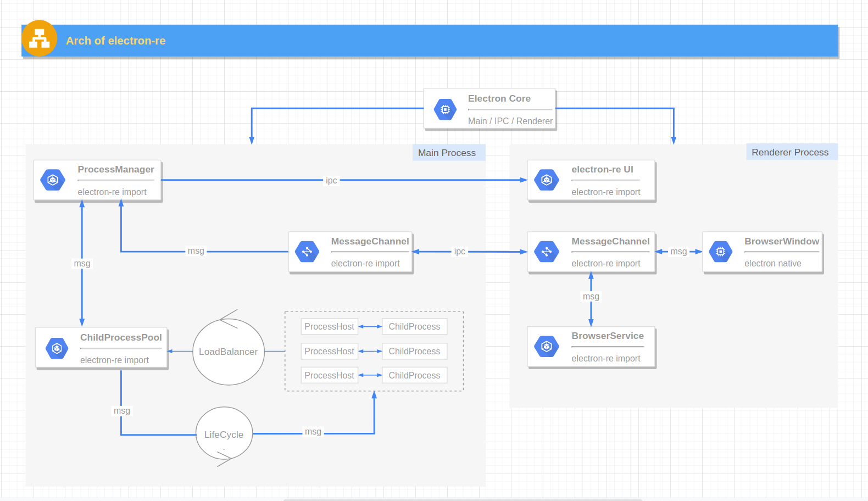The height and width of the screenshot is (501, 868).
Task: Click the orange org-chart icon in header
Action: click(x=39, y=38)
